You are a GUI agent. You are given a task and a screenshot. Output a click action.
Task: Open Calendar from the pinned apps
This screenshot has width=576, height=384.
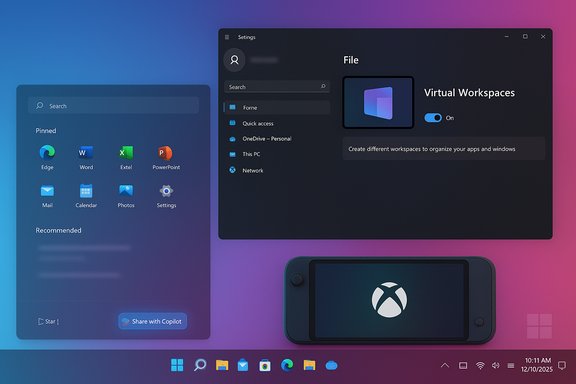(86, 196)
